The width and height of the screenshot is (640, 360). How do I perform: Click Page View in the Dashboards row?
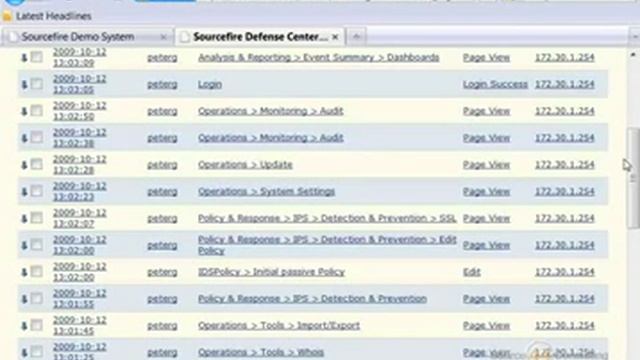pos(486,58)
